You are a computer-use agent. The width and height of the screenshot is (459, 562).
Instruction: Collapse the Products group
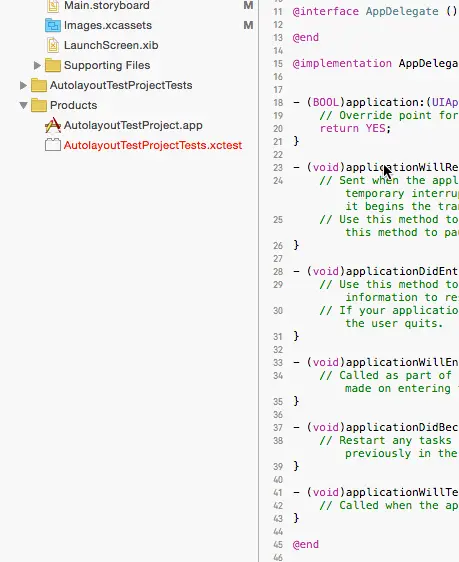23,105
